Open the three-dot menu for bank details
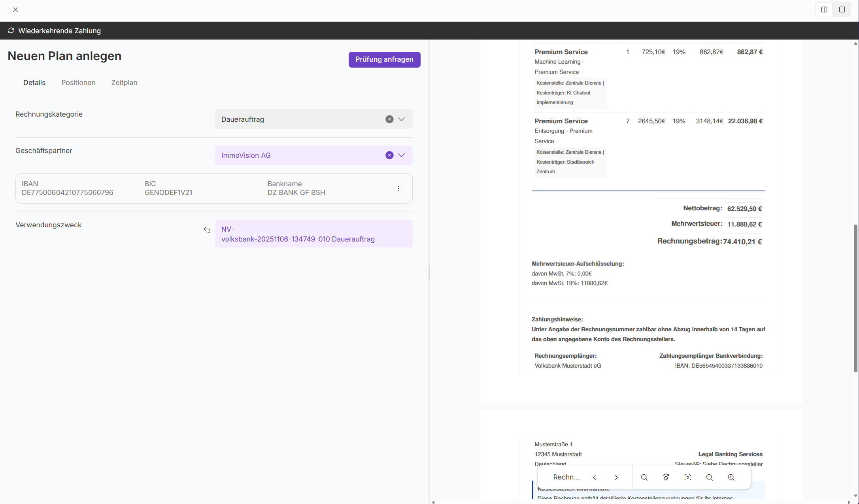Viewport: 859px width, 504px height. point(398,189)
